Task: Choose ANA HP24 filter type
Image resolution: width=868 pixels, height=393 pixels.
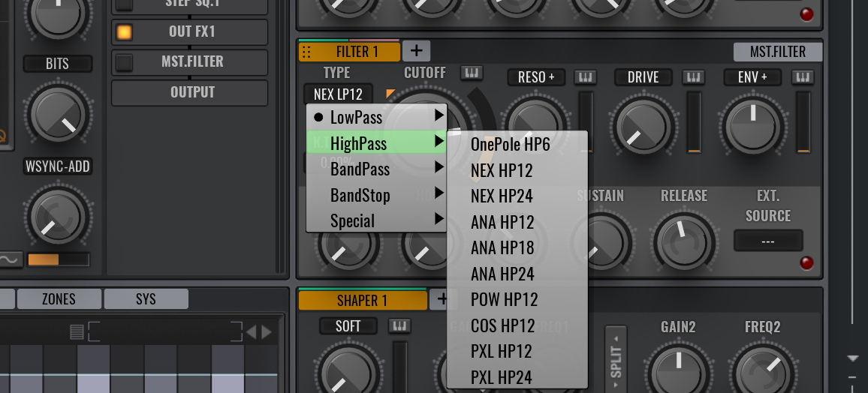Action: (x=517, y=274)
